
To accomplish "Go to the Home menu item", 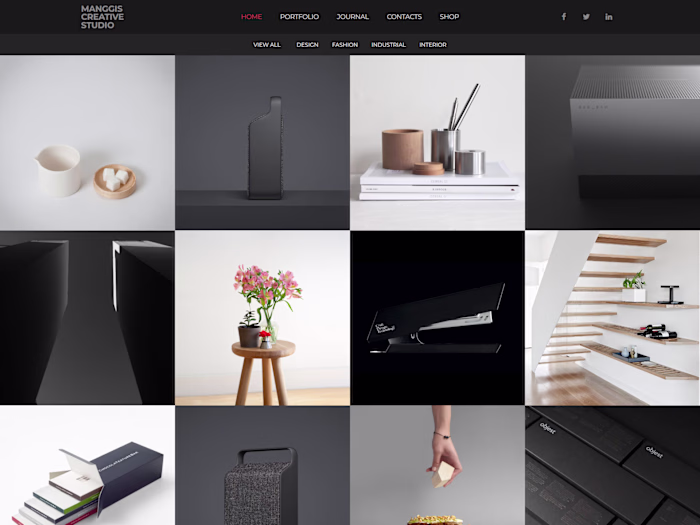I will coord(251,17).
